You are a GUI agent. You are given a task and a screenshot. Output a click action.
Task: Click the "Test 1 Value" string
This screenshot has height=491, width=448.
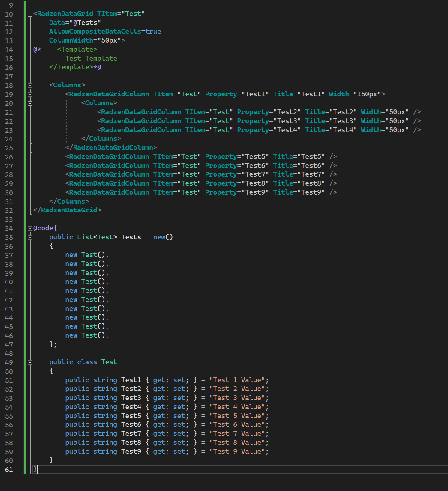click(237, 380)
